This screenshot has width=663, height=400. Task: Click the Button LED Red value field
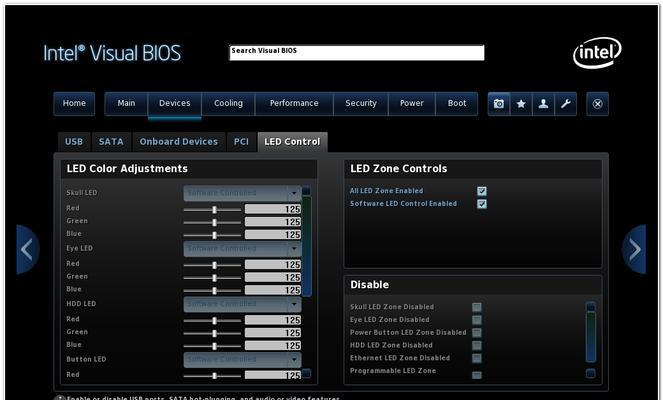pyautogui.click(x=273, y=375)
